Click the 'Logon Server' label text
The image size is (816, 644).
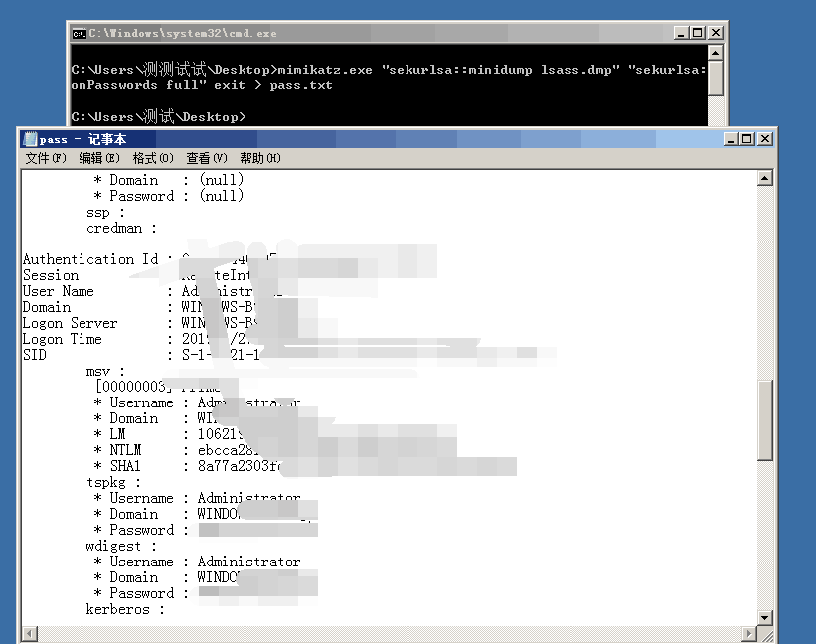(70, 323)
